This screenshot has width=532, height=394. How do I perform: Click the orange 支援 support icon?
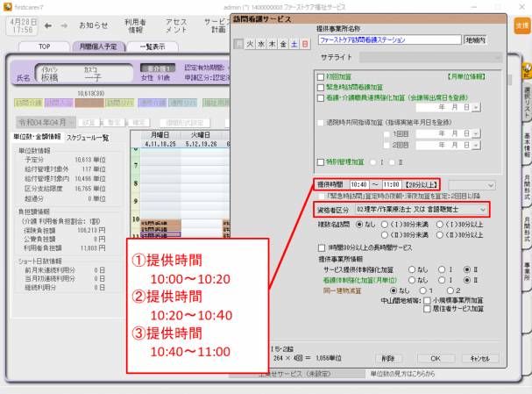click(x=521, y=27)
